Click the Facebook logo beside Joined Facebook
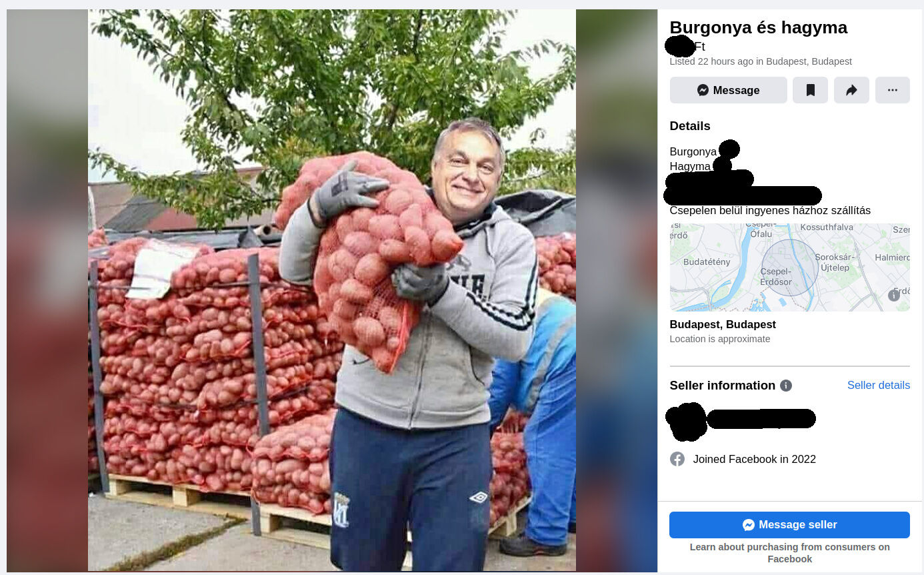924x575 pixels. 677,459
